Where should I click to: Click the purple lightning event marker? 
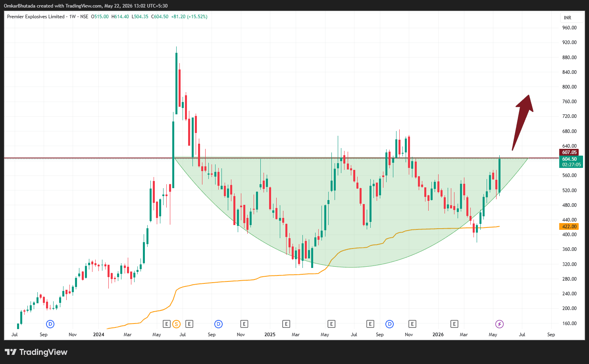click(500, 324)
